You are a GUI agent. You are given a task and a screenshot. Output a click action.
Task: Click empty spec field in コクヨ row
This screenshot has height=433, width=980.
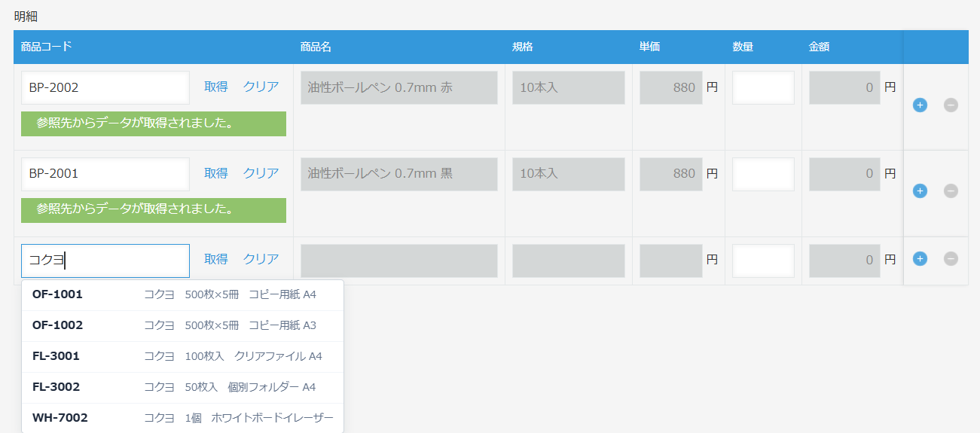(x=569, y=261)
